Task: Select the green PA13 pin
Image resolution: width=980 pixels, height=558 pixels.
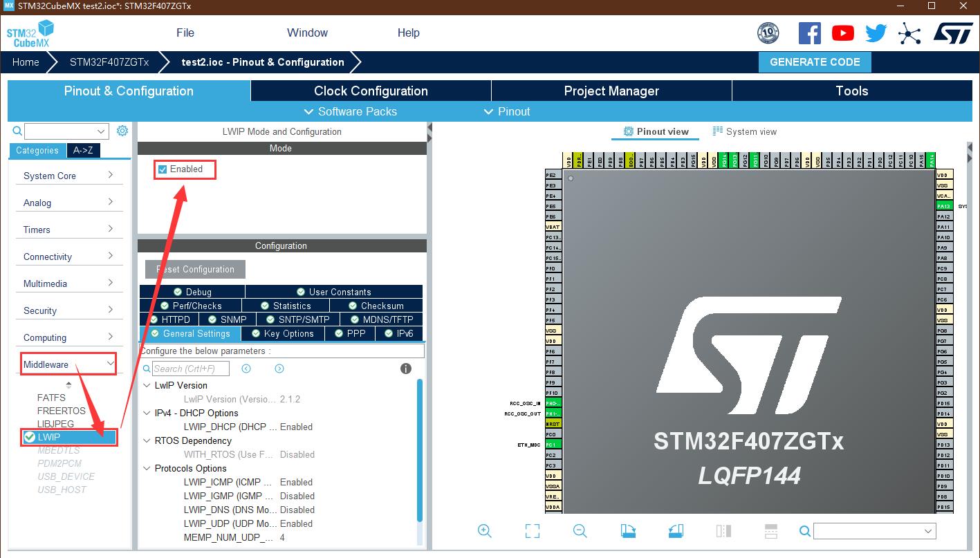Action: tap(943, 206)
